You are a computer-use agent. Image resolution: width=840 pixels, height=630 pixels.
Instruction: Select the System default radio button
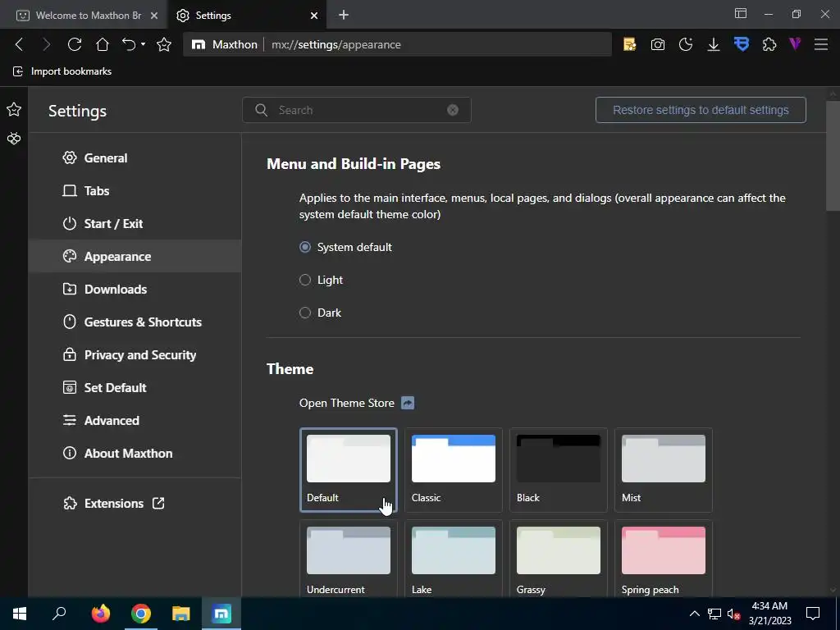pyautogui.click(x=305, y=247)
